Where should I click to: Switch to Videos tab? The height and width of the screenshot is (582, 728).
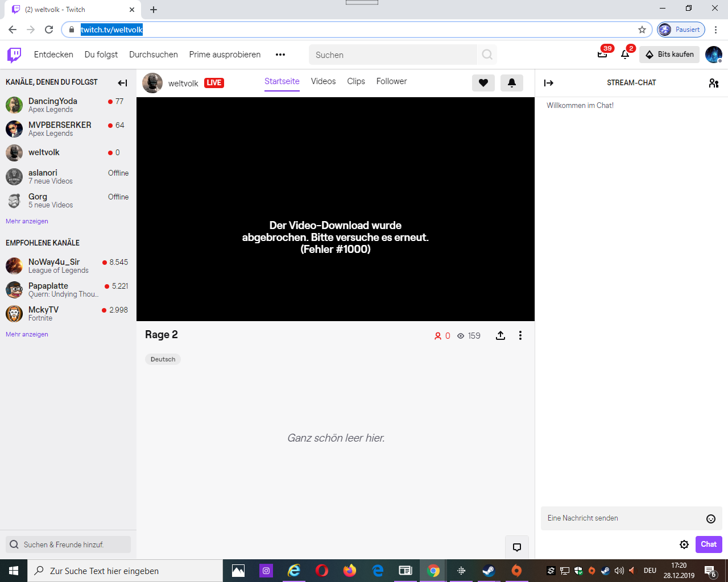coord(323,81)
